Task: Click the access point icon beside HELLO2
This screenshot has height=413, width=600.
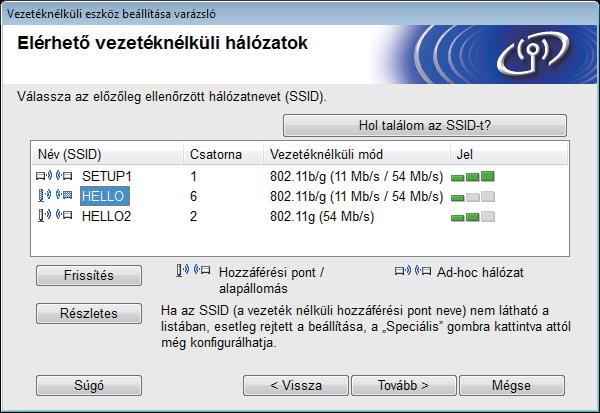Action: 55,216
